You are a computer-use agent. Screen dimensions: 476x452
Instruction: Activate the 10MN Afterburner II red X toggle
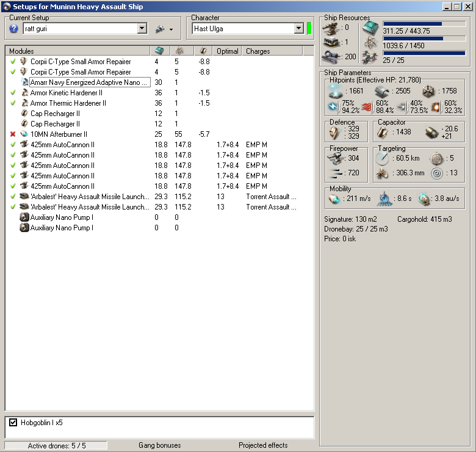point(13,134)
